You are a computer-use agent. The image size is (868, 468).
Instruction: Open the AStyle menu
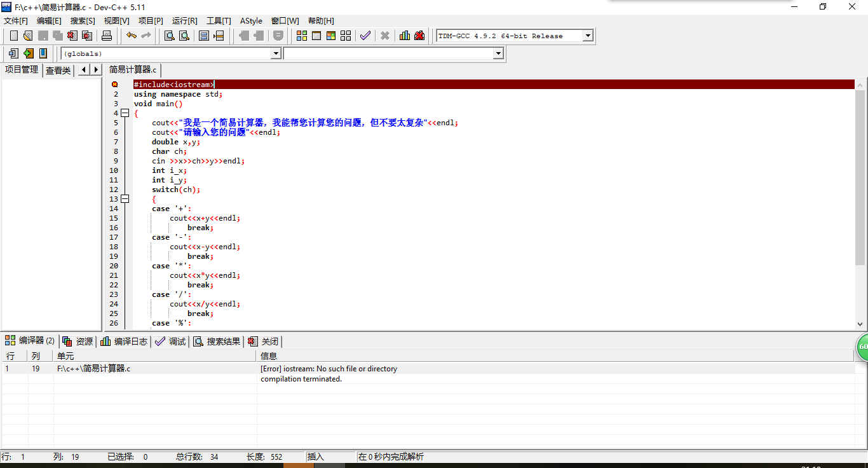click(x=251, y=21)
